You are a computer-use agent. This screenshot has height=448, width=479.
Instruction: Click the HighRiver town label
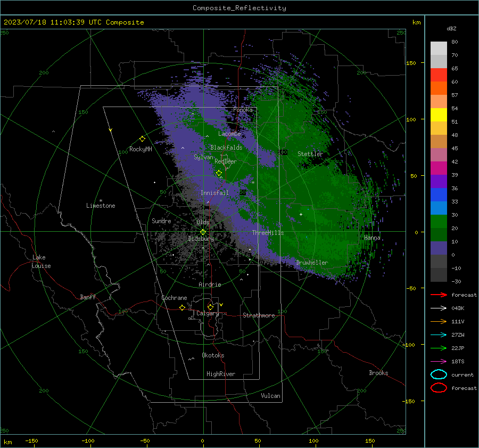221,374
